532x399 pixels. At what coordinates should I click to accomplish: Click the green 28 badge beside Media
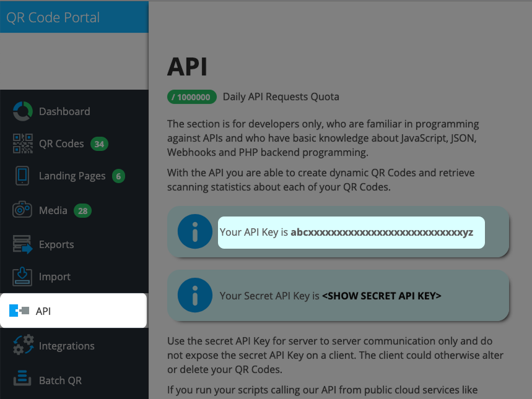click(82, 211)
